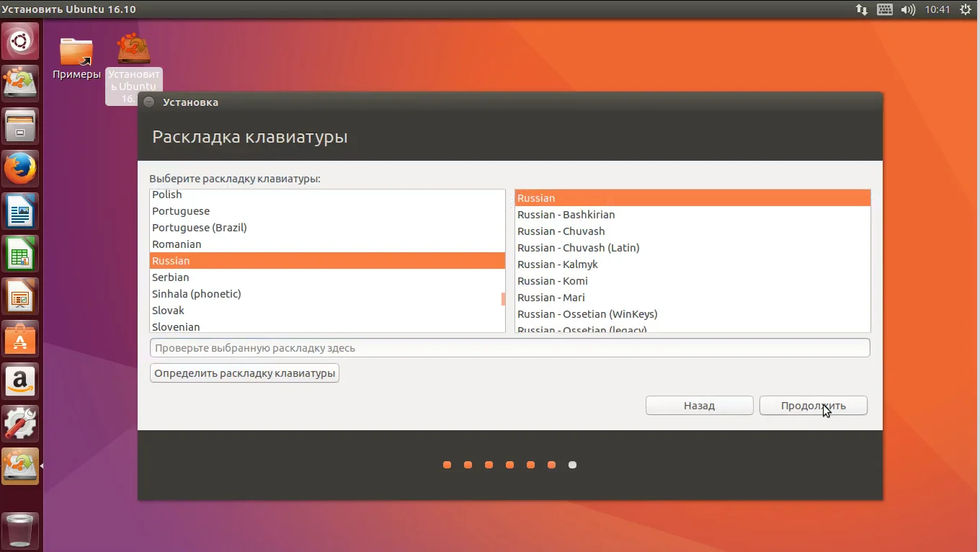Select Romanian in the language list

point(327,244)
